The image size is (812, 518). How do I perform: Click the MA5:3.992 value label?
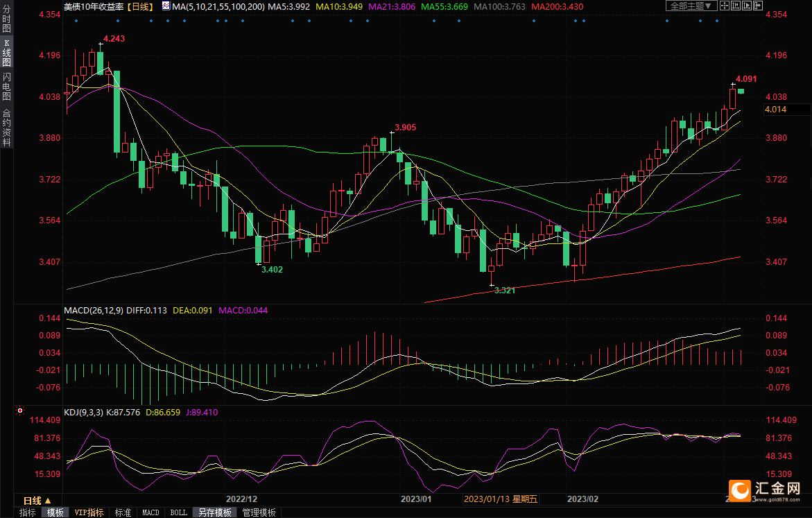[x=288, y=7]
